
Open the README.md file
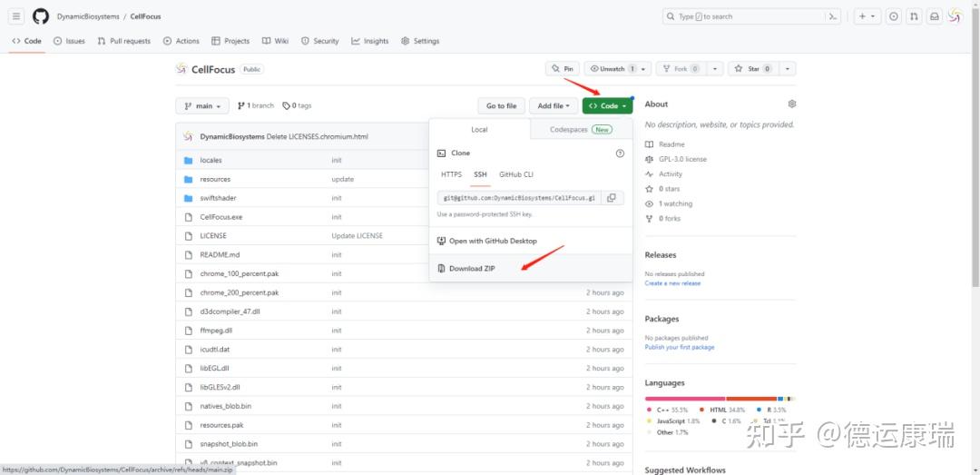pos(220,254)
